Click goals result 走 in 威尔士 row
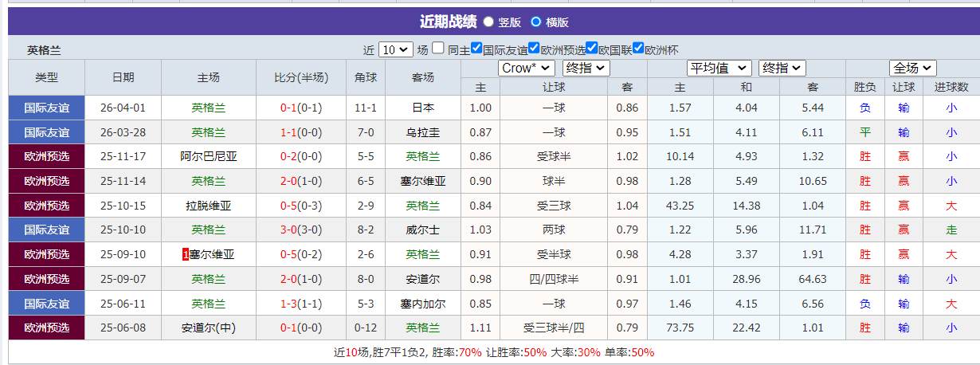Viewport: 980px width, 365px height. (951, 230)
